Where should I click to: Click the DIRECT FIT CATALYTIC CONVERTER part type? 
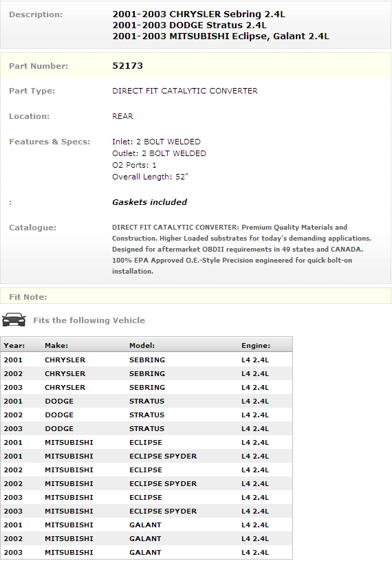click(x=185, y=91)
